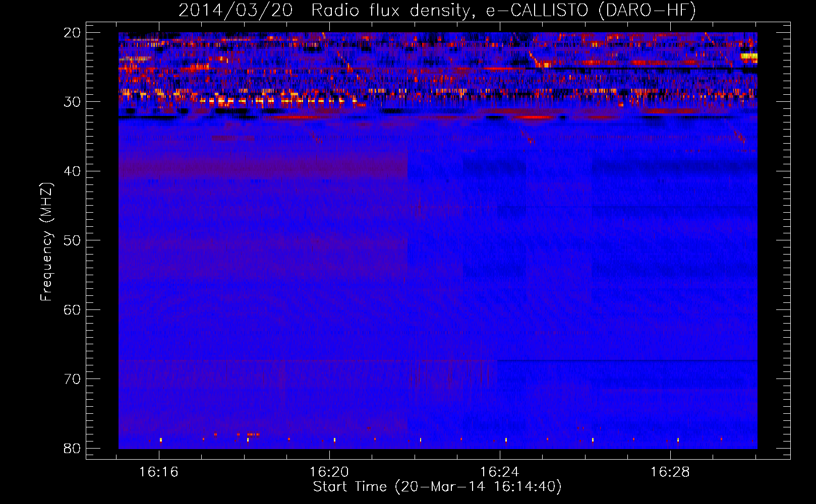Click the 16:20 time tick label

point(329,472)
